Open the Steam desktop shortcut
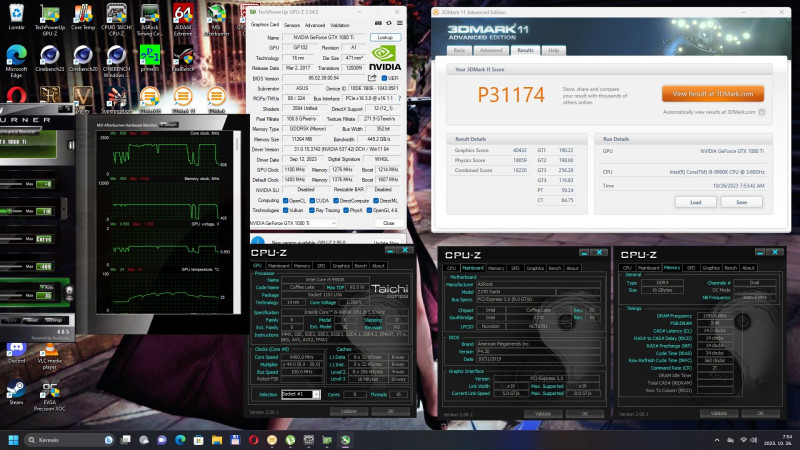Screen dimensions: 800x450 (16, 393)
